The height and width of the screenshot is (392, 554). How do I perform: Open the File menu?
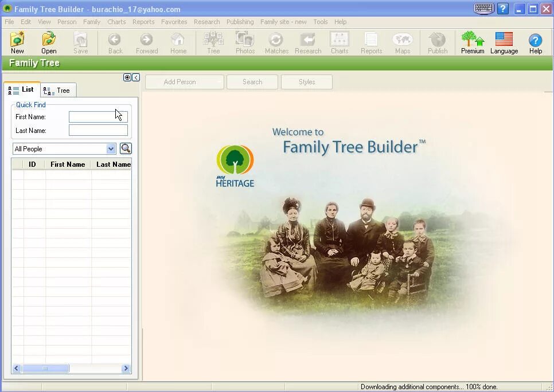click(x=9, y=22)
